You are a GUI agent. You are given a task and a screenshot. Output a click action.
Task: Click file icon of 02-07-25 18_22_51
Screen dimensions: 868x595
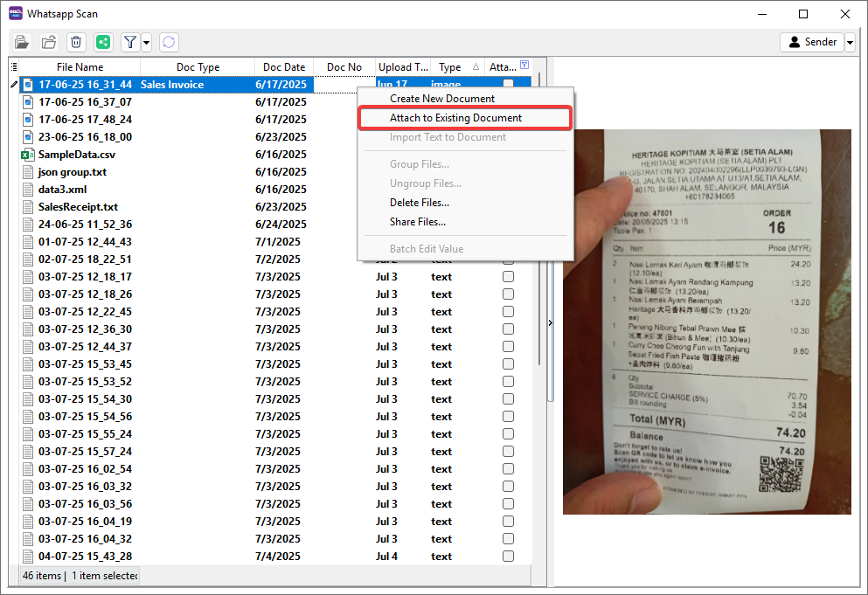[28, 259]
